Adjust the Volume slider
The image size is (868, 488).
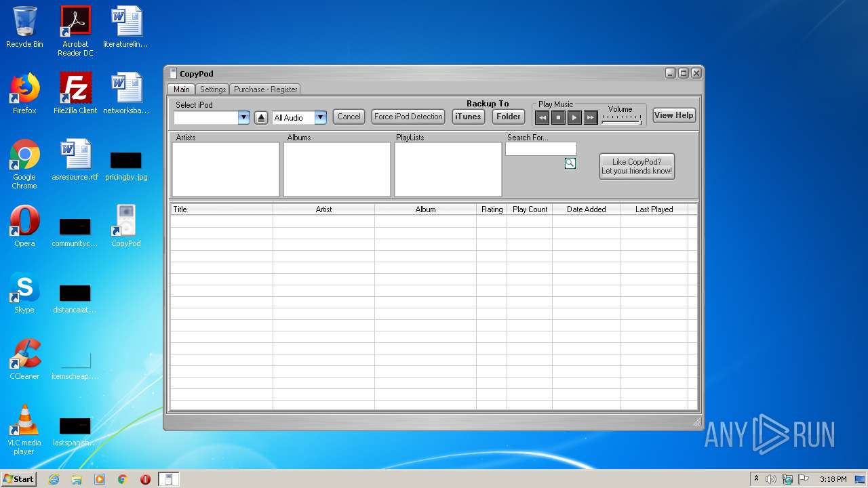click(622, 119)
